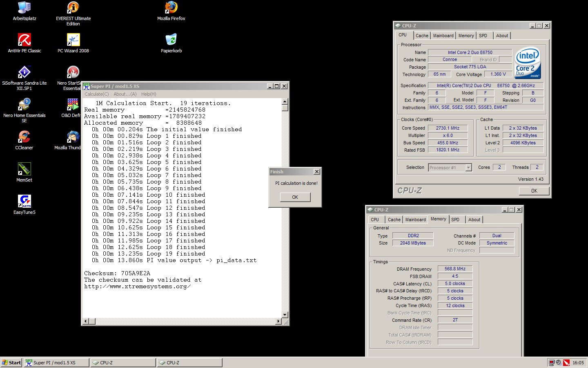The image size is (588, 368).
Task: Click the Intel Core 2 Duo E6750 name field
Action: (470, 52)
